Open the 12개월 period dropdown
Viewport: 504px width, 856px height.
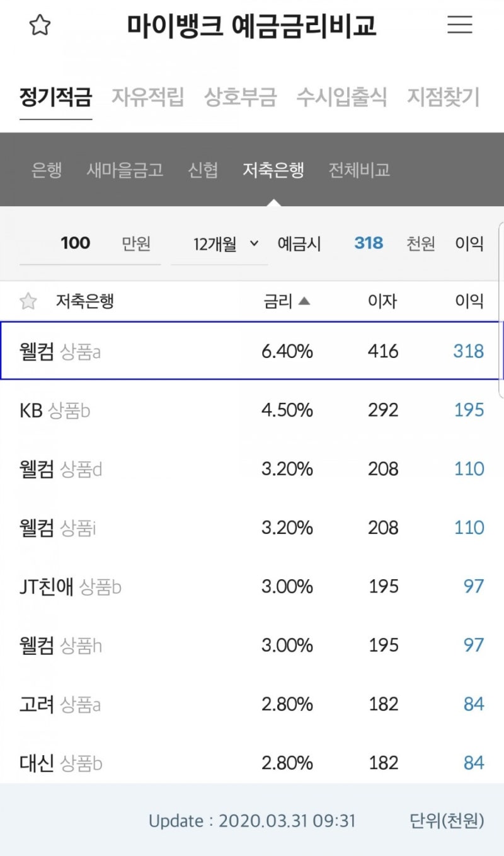(x=219, y=244)
